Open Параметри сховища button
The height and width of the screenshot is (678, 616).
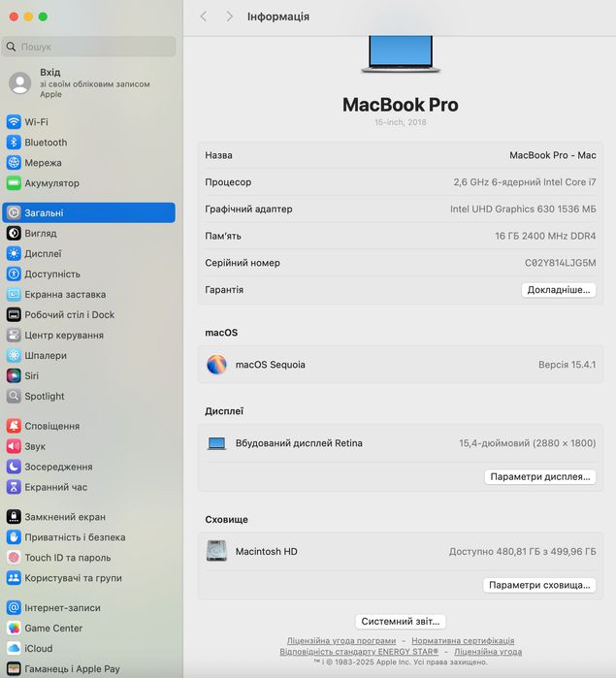[539, 585]
